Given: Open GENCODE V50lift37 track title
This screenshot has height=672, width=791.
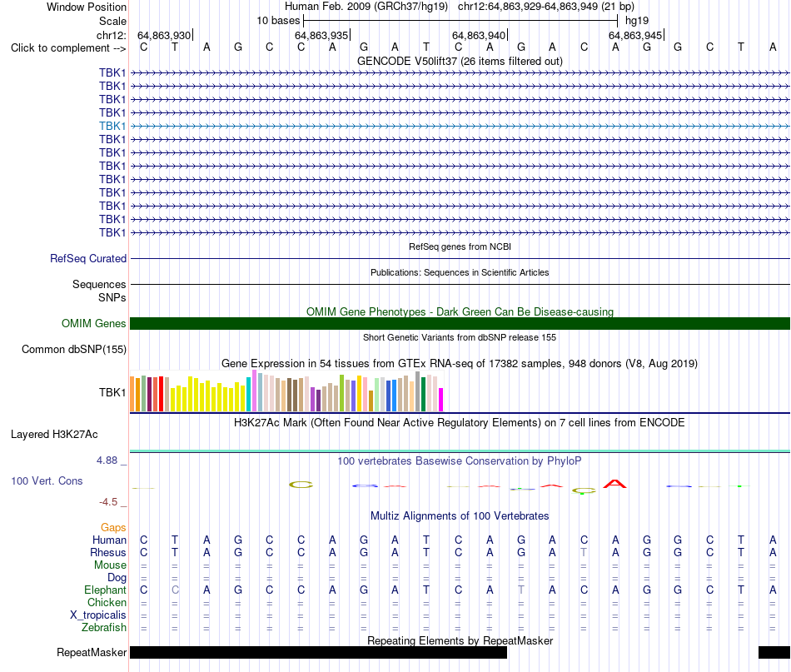Looking at the screenshot, I should tap(460, 61).
